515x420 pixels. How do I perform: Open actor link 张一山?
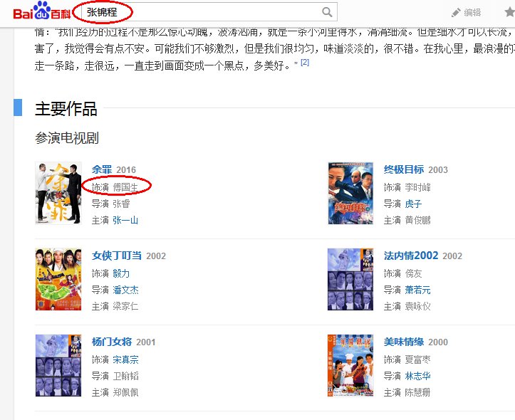[125, 220]
